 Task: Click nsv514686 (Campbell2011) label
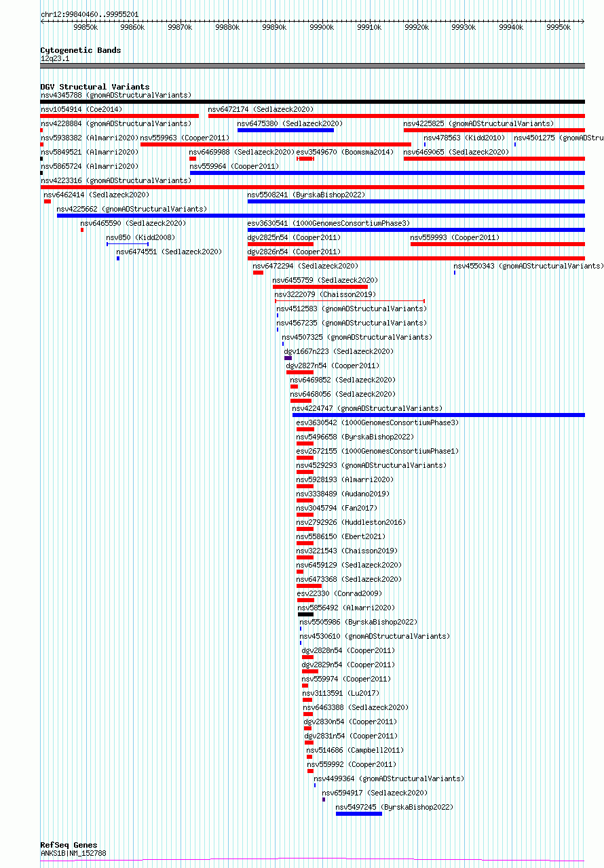click(355, 750)
